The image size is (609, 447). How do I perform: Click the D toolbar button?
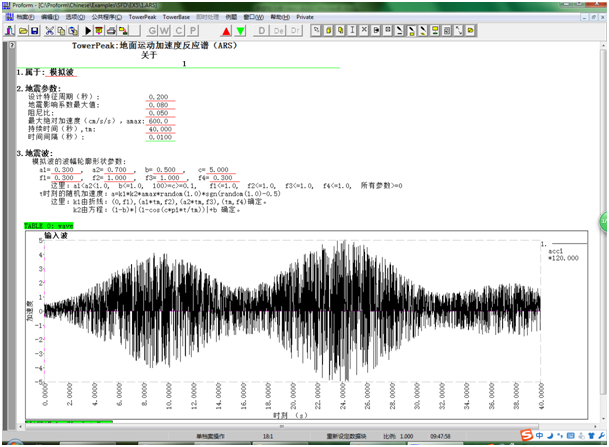click(x=262, y=31)
